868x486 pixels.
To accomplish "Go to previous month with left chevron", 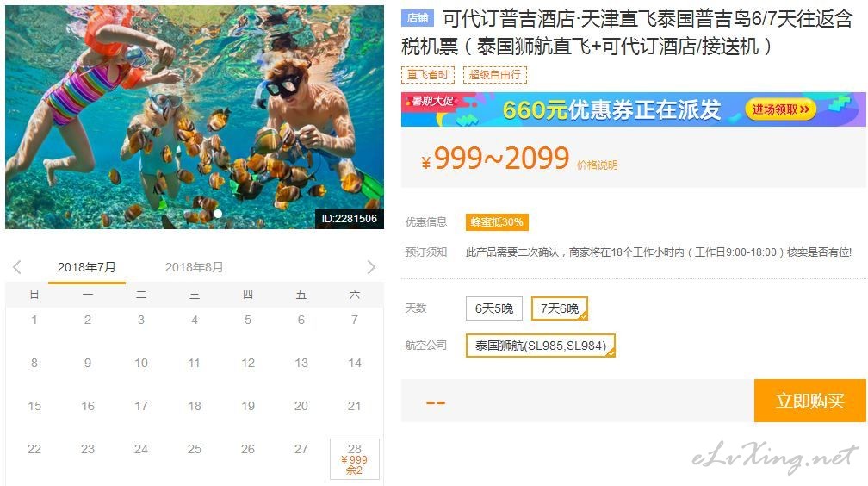I will tap(17, 267).
